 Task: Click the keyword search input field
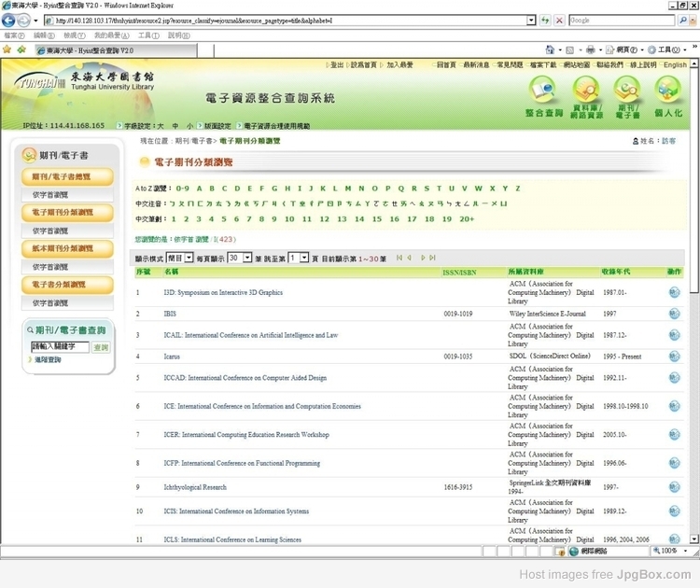pyautogui.click(x=60, y=347)
